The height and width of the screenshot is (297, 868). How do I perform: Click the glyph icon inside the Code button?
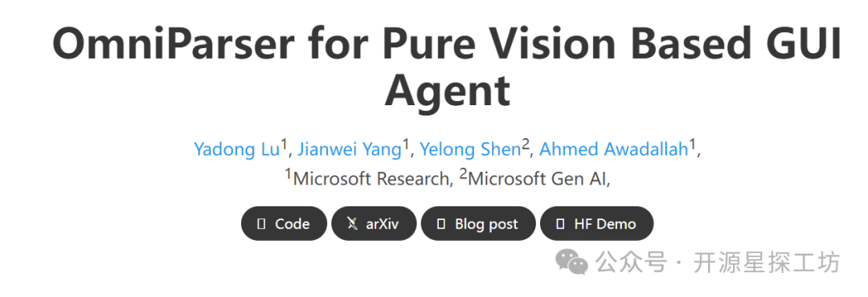click(261, 224)
